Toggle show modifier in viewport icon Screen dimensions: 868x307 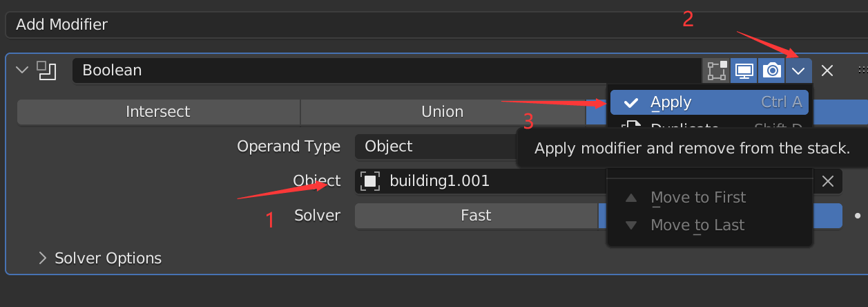(744, 71)
